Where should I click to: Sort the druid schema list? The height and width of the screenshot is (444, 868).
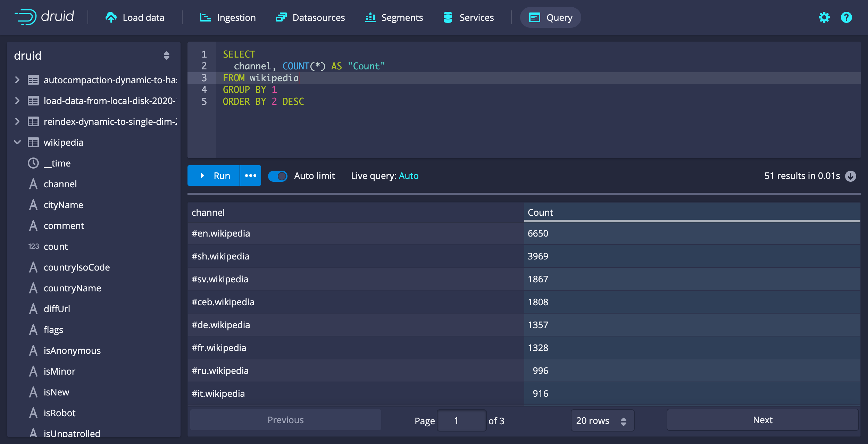click(x=166, y=55)
